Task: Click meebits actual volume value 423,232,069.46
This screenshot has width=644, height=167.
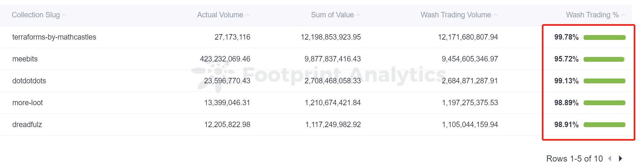Action: pyautogui.click(x=225, y=59)
